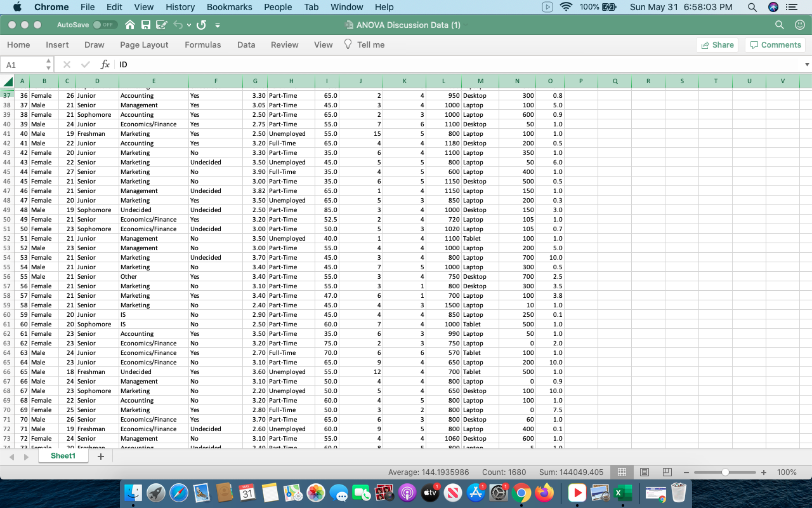This screenshot has width=812, height=508.
Task: Expand the formula bar chevron
Action: pos(807,65)
